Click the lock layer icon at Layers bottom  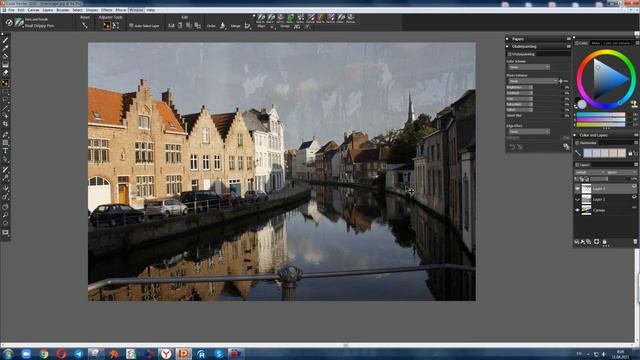(604, 242)
